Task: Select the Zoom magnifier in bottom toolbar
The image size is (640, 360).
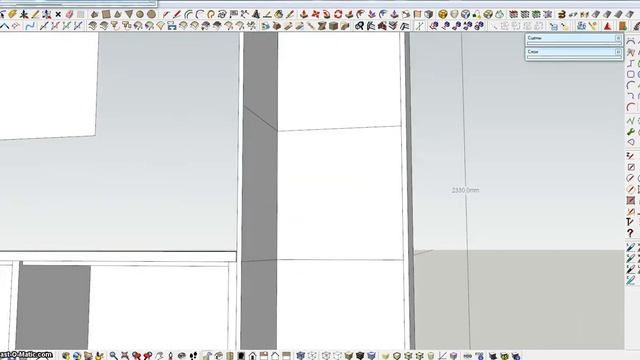Action: tap(113, 356)
